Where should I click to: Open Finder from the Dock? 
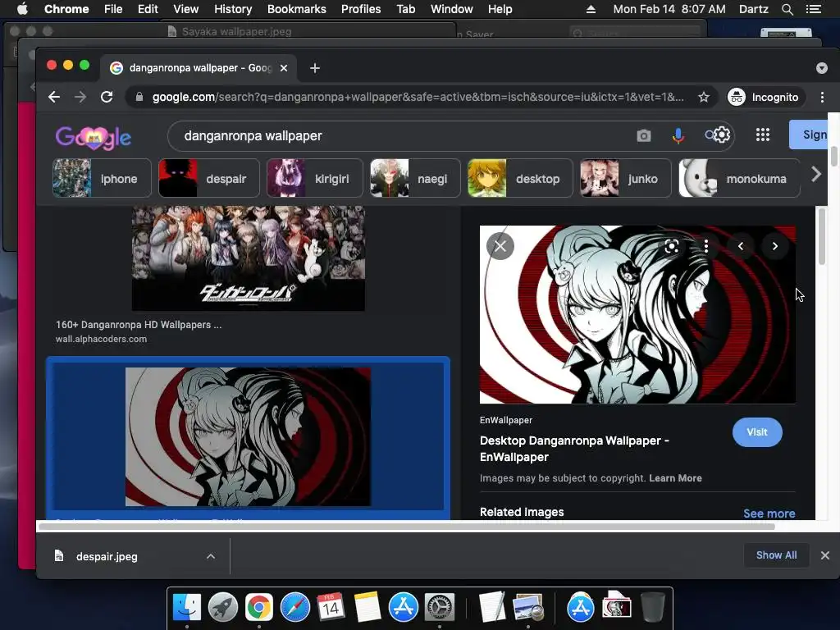coord(187,607)
